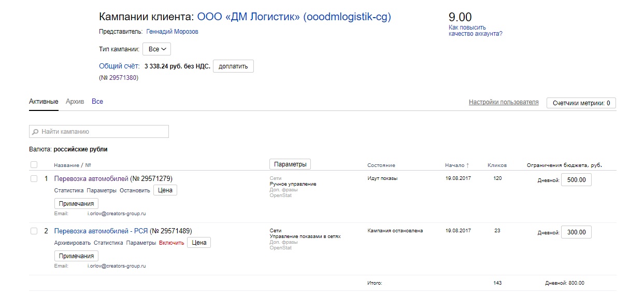The width and height of the screenshot is (644, 294).
Task: Toggle the select-all campaigns checkbox in header
Action: (x=34, y=165)
